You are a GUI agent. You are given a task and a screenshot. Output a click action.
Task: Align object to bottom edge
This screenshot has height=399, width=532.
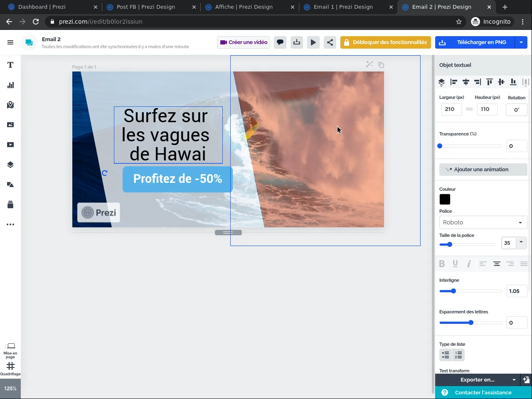[513, 82]
